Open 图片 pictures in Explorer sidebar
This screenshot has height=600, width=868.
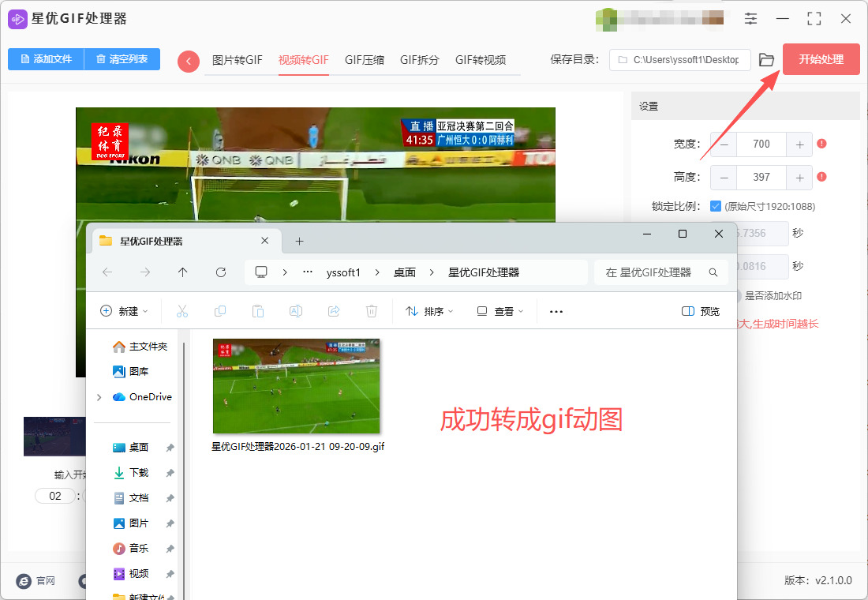pyautogui.click(x=131, y=523)
